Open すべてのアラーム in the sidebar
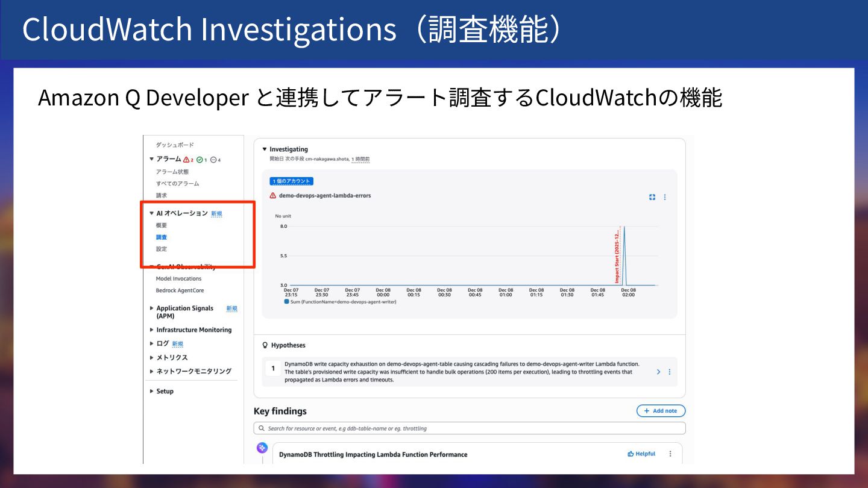 tap(177, 183)
